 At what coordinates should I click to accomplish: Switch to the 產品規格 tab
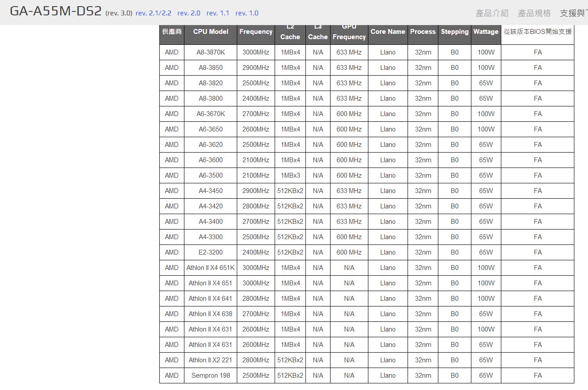(x=534, y=13)
